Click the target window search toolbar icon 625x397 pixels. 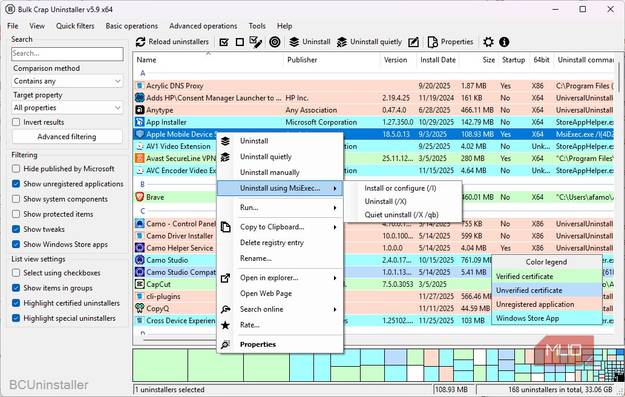[x=275, y=42]
